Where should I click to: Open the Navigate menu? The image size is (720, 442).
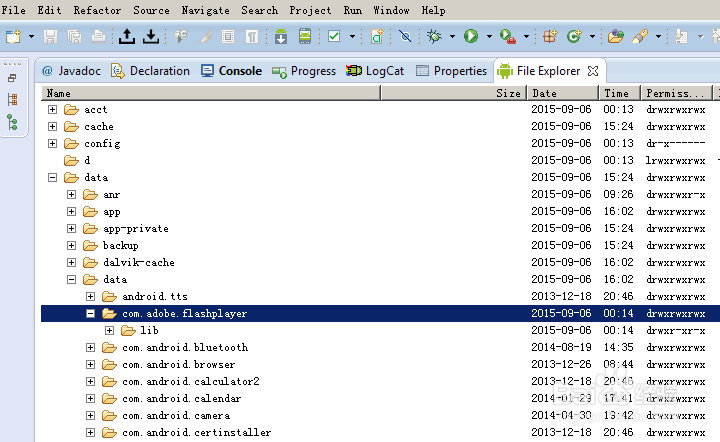pos(205,10)
